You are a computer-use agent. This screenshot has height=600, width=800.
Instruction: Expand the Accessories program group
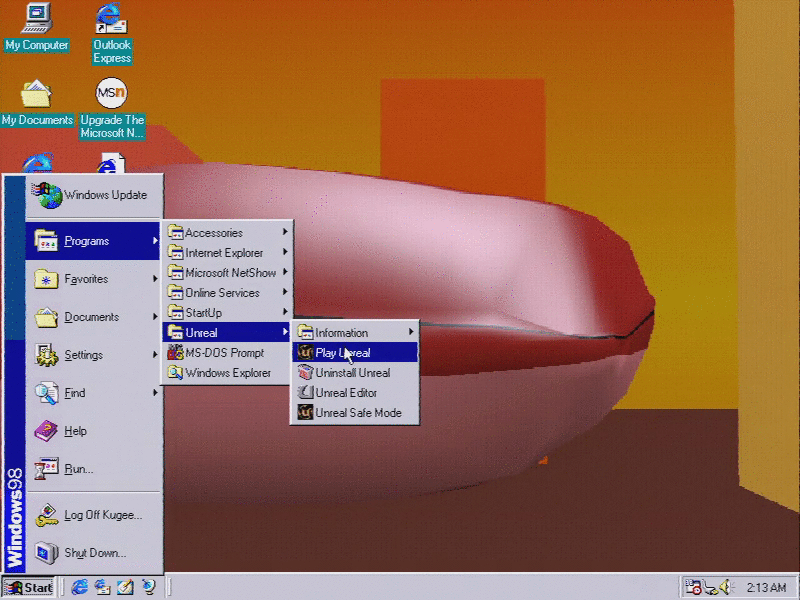pyautogui.click(x=228, y=233)
